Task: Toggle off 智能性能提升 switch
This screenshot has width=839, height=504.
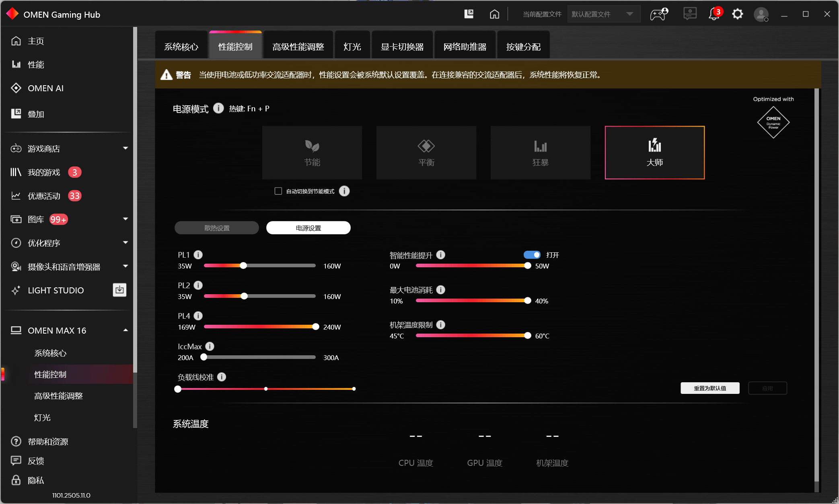Action: click(x=532, y=255)
